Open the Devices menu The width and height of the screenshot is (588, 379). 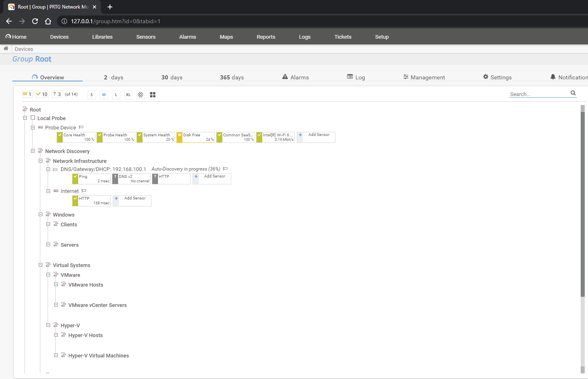coord(59,37)
